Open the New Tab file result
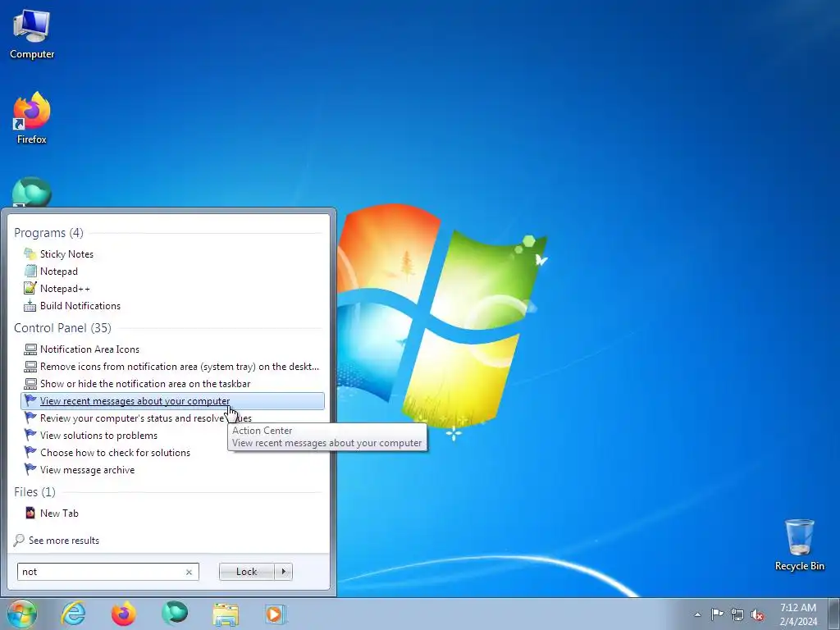Viewport: 840px width, 630px height. click(172, 514)
